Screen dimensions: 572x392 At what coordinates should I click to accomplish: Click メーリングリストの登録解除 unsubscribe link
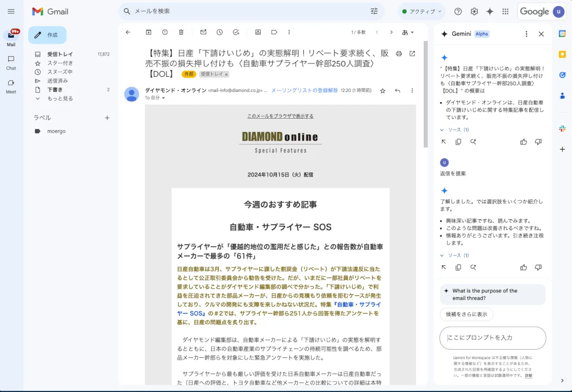point(304,90)
